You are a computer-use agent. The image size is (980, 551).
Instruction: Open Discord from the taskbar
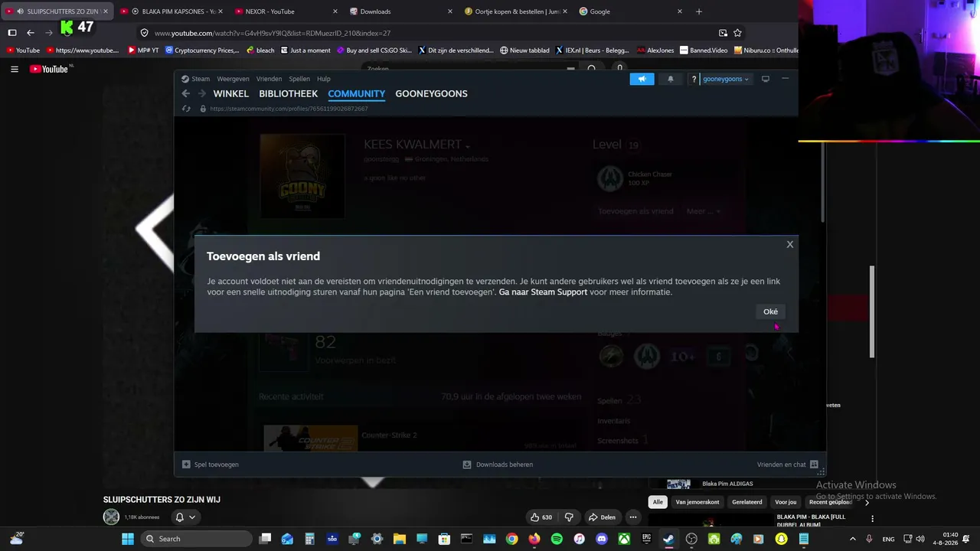tap(602, 539)
